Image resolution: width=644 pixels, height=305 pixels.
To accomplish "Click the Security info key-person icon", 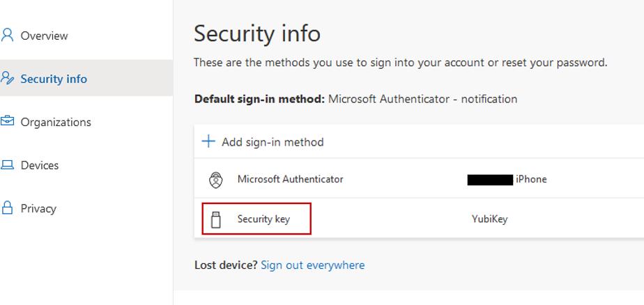I will point(8,78).
